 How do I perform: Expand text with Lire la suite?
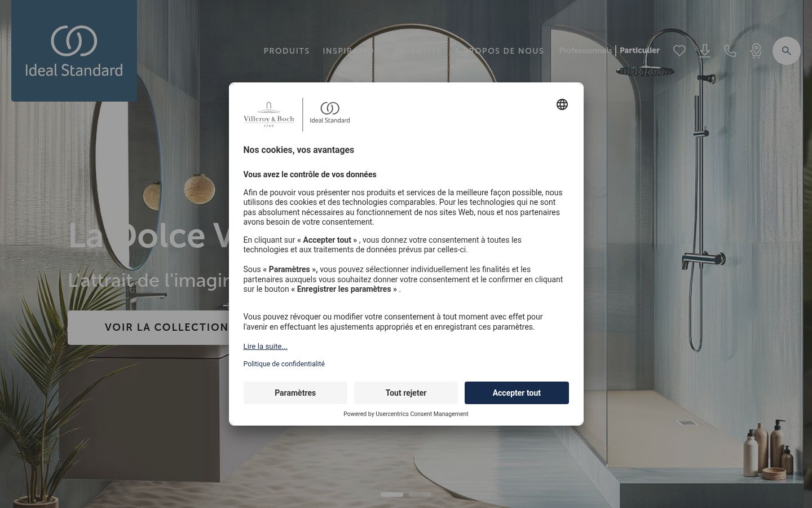pos(265,347)
